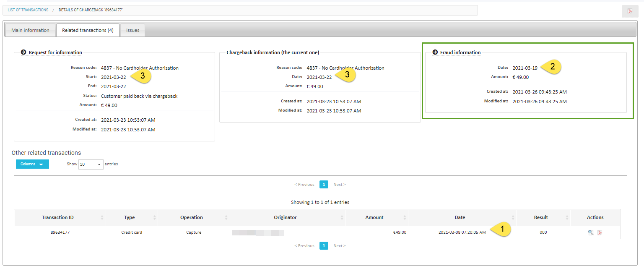Open the LIST OF TRANSACTIONS breadcrumb link

[x=28, y=10]
